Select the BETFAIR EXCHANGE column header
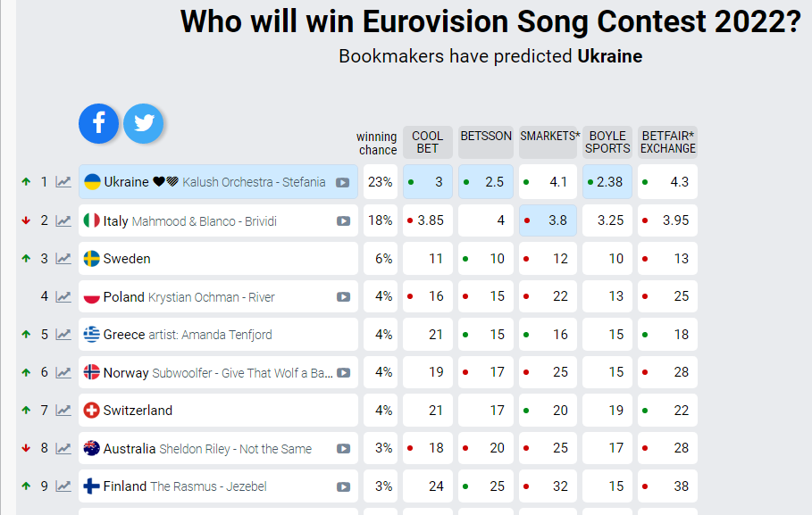Viewport: 812px width, 515px height. pos(667,142)
